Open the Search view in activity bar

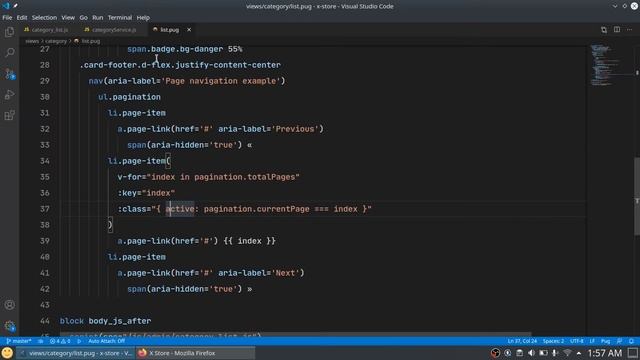tap(9, 53)
